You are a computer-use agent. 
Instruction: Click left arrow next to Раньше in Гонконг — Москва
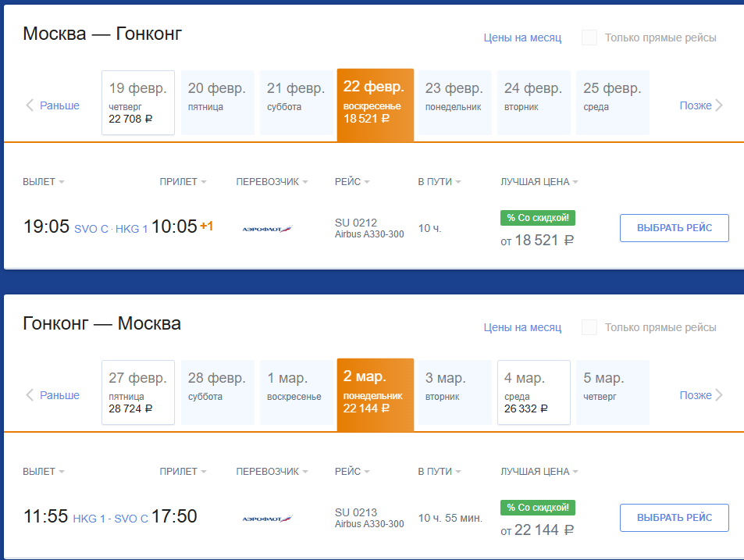tap(30, 395)
